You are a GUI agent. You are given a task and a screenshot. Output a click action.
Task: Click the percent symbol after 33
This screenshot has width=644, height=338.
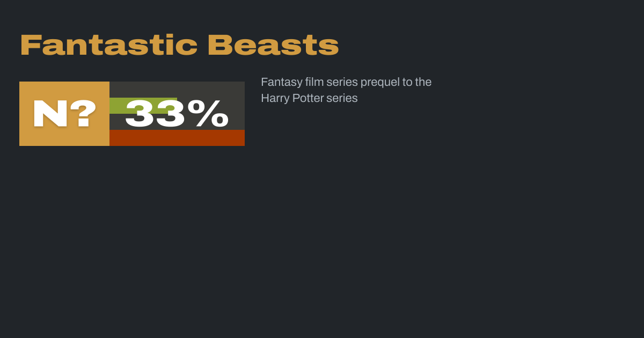211,114
